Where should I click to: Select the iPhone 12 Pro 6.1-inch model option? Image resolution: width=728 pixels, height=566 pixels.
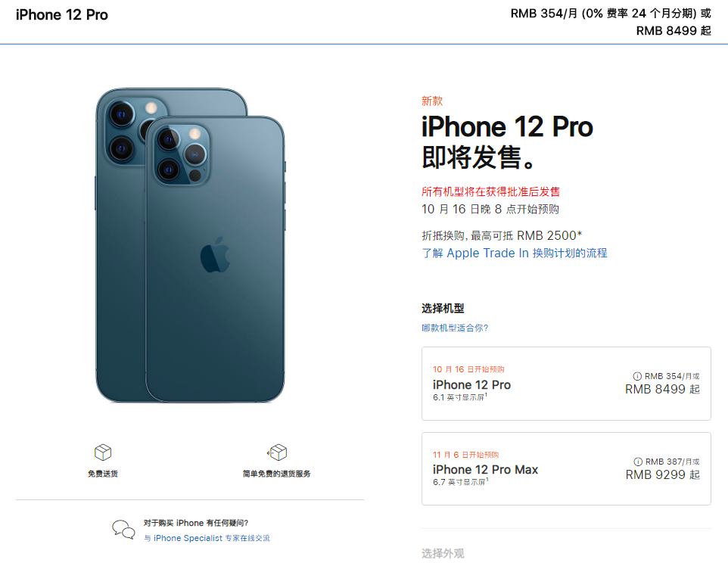pyautogui.click(x=566, y=384)
